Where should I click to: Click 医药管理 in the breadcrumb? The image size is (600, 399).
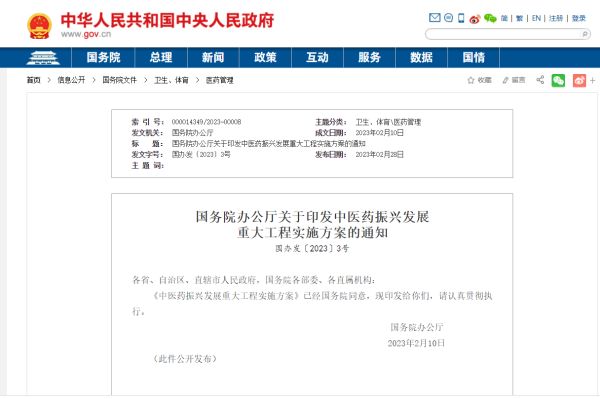(220, 80)
